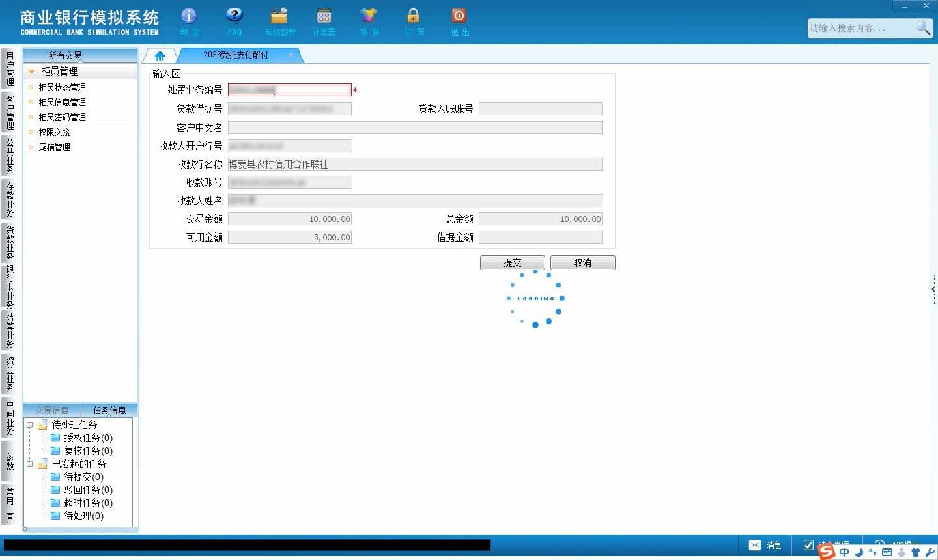
Task: Switch to the 交易信息 tab
Action: coord(52,410)
